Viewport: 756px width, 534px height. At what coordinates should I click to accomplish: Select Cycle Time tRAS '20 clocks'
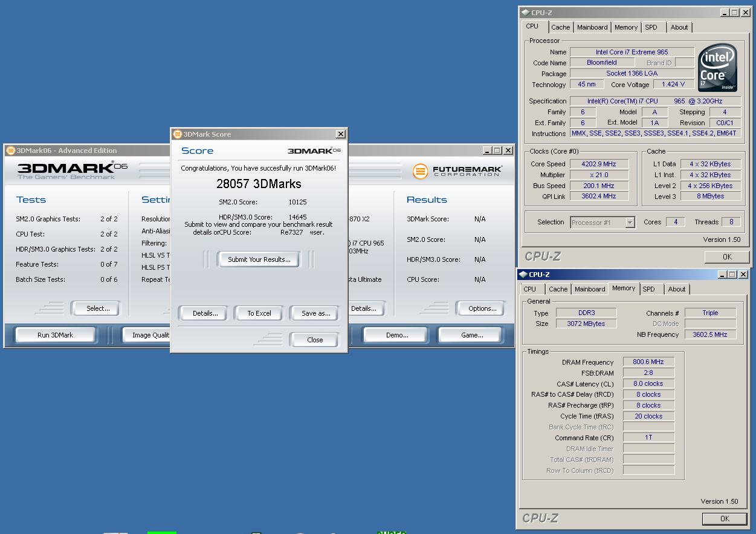[x=648, y=416]
